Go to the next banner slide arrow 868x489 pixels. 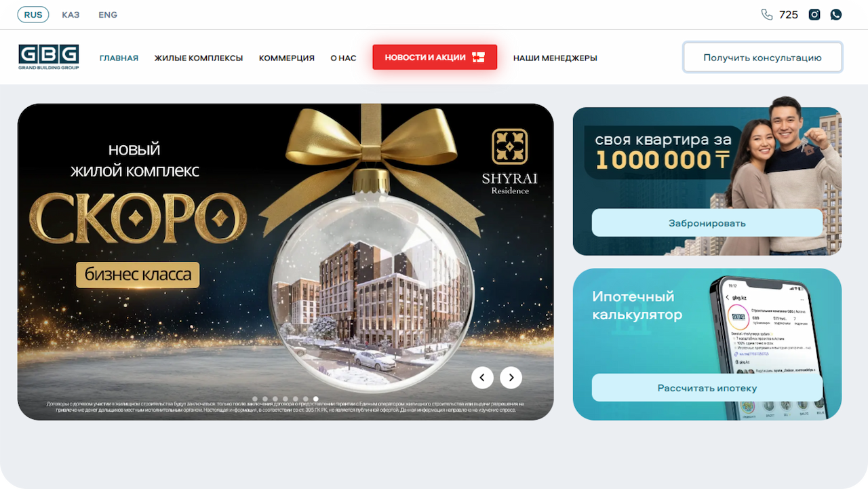point(511,377)
